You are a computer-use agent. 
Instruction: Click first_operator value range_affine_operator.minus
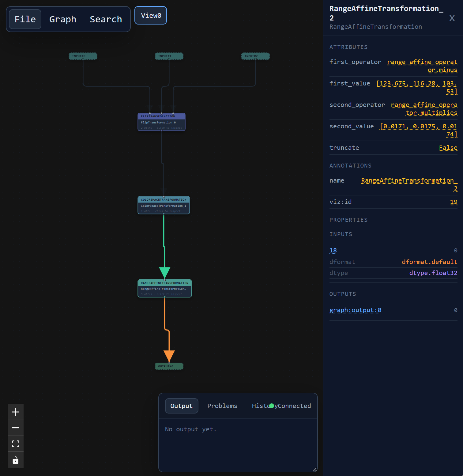point(422,66)
